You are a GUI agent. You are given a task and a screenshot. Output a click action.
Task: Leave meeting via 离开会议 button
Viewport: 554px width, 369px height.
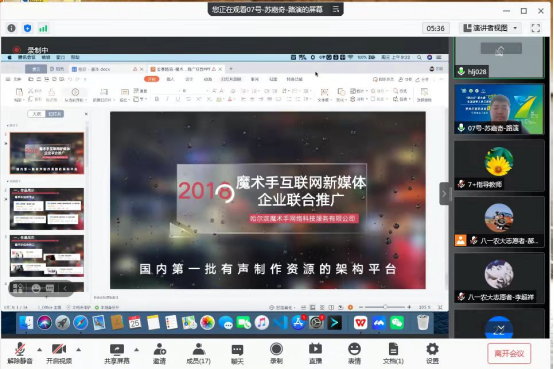(x=509, y=353)
